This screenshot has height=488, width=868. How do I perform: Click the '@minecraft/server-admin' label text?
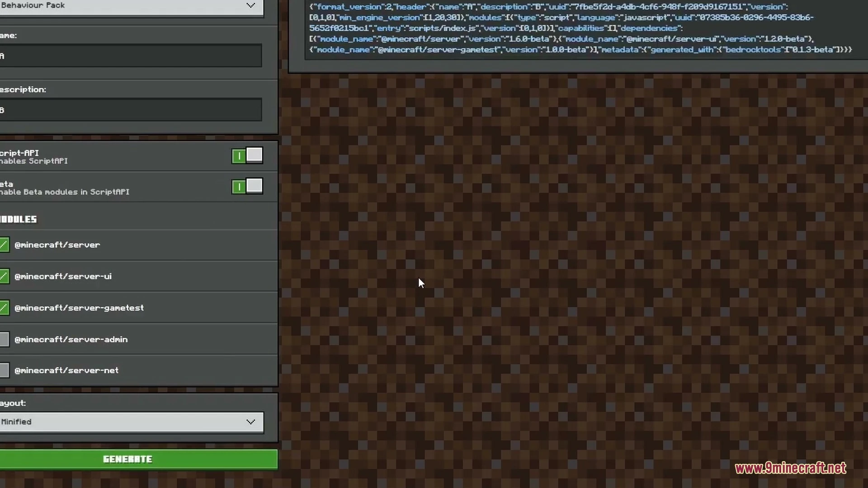point(71,339)
